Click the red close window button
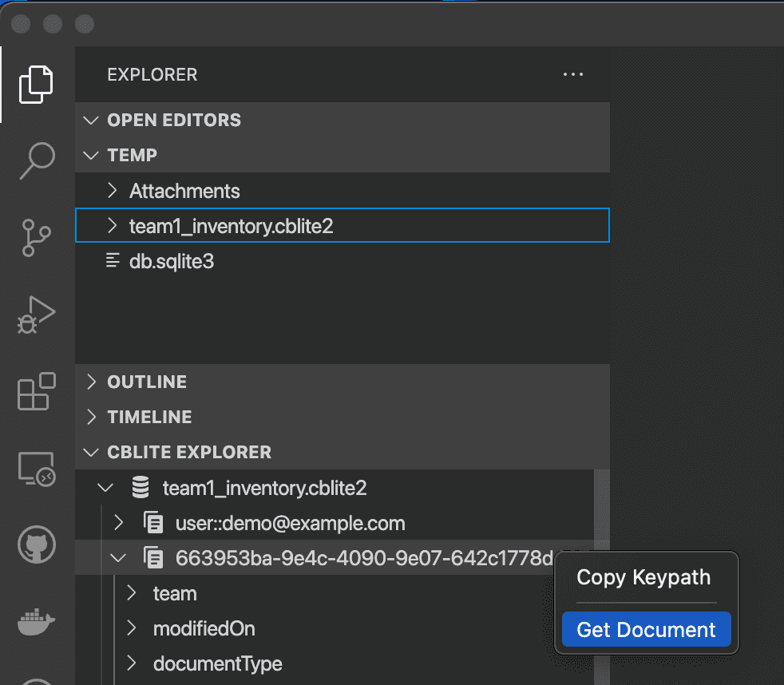The height and width of the screenshot is (685, 784). 21,23
